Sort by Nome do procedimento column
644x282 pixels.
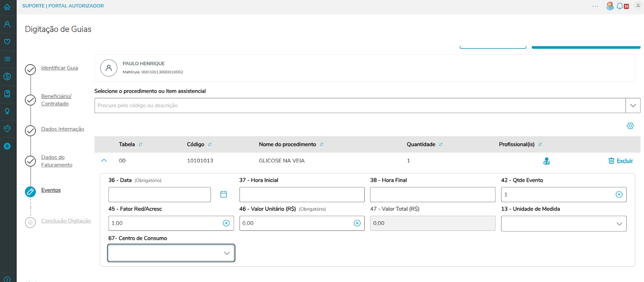click(322, 145)
